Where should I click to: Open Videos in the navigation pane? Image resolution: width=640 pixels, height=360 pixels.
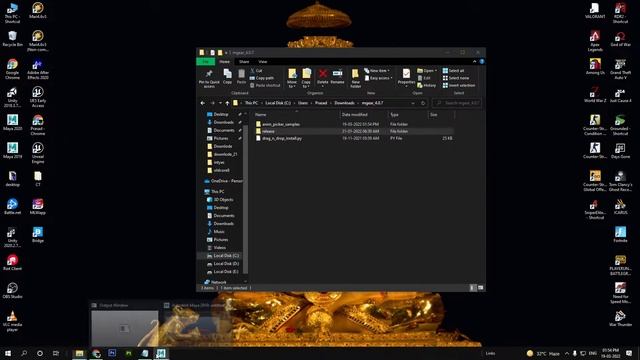pos(219,247)
